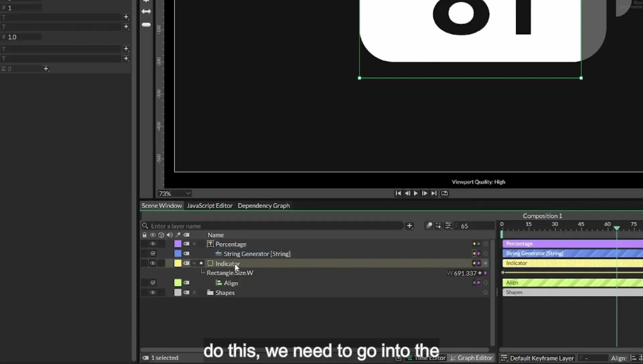Click the 3D cube column header icon
Screen dimensions: 643x364
161,235
